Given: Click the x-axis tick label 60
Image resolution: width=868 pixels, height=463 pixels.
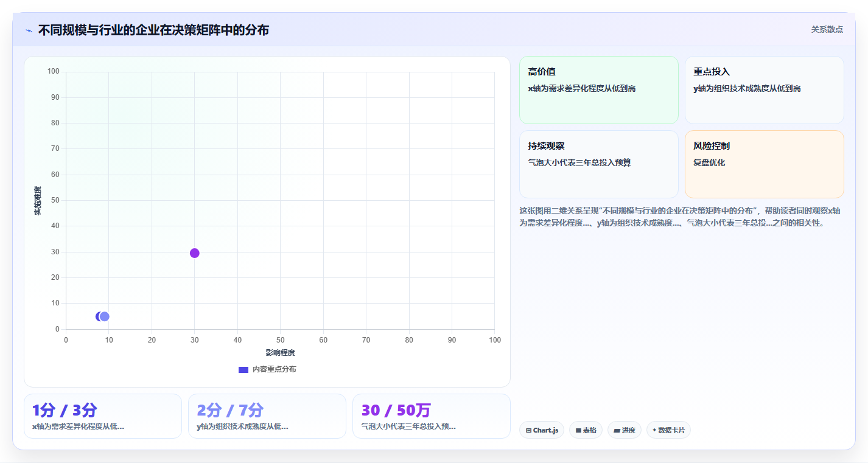Looking at the screenshot, I should click(323, 340).
